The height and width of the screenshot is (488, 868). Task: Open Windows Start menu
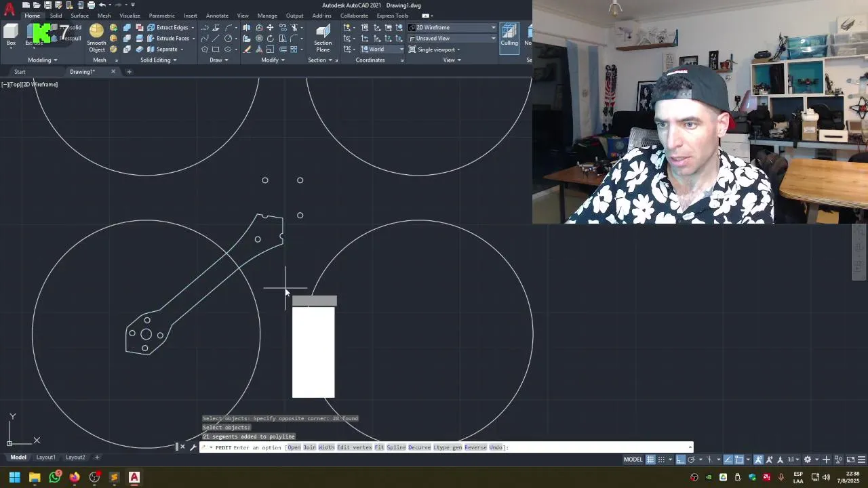(14, 477)
